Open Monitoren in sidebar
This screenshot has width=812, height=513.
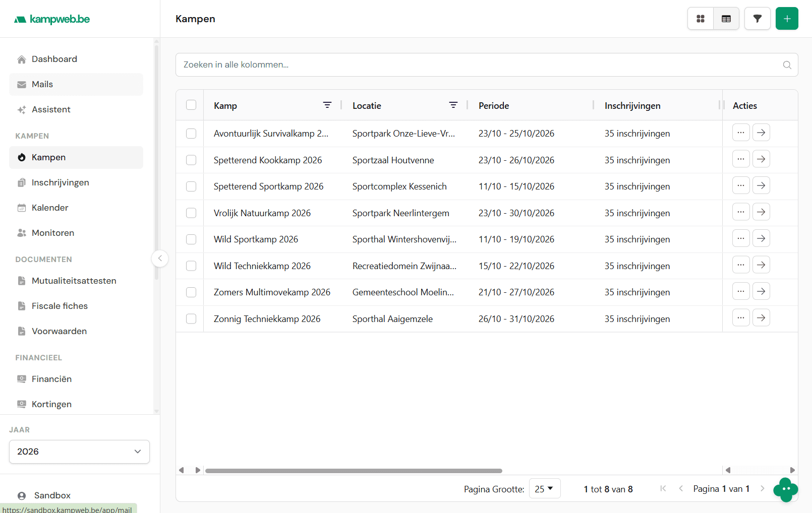(76, 233)
